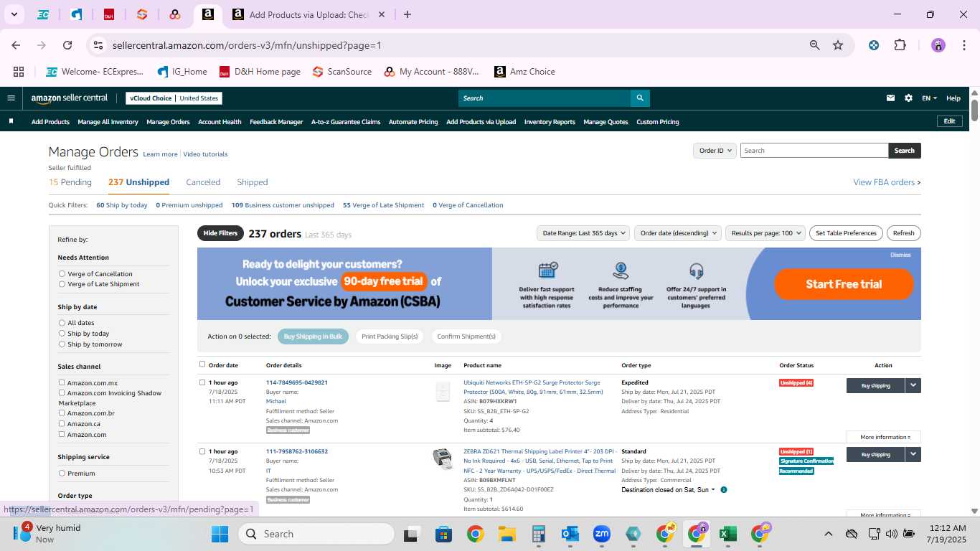This screenshot has height=551, width=980.
Task: Select Verge of Late Shipment radio button
Action: pyautogui.click(x=62, y=284)
